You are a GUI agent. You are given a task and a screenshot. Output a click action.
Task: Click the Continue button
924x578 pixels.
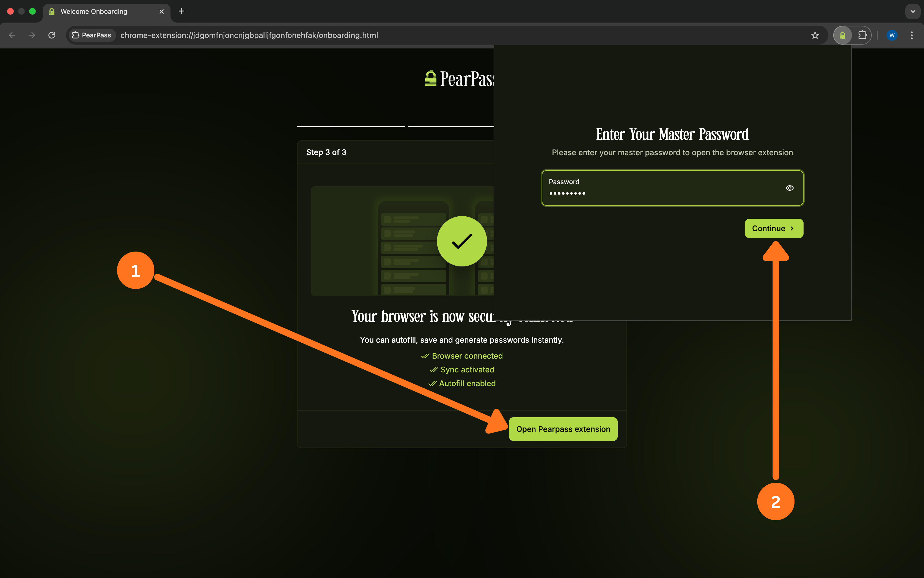click(x=774, y=228)
